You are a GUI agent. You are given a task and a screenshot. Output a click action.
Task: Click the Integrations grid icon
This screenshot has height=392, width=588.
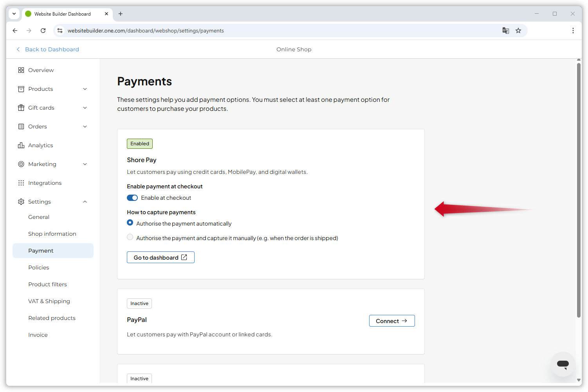pos(21,182)
